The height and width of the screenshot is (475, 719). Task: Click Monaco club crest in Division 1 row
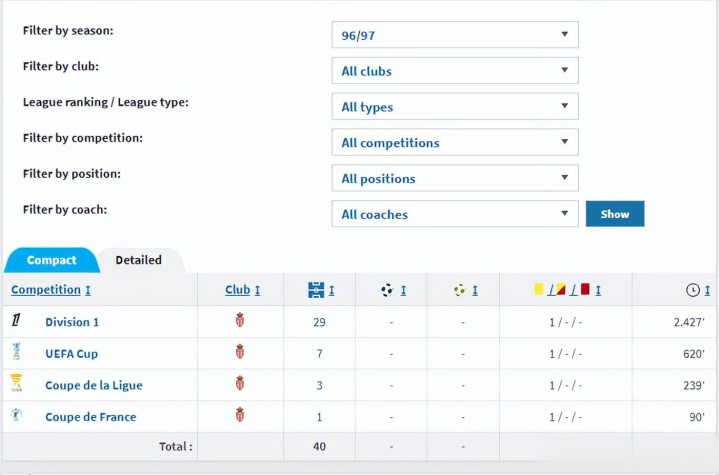pyautogui.click(x=238, y=321)
